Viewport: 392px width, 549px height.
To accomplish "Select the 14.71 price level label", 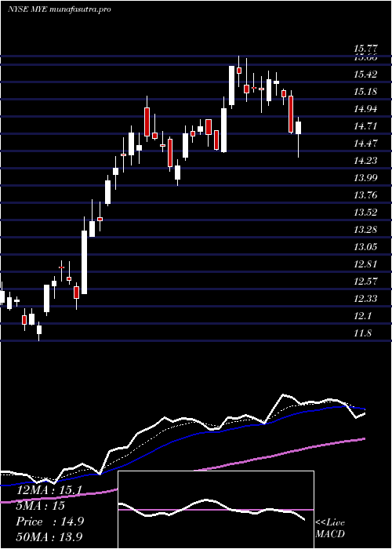I will 365,126.
